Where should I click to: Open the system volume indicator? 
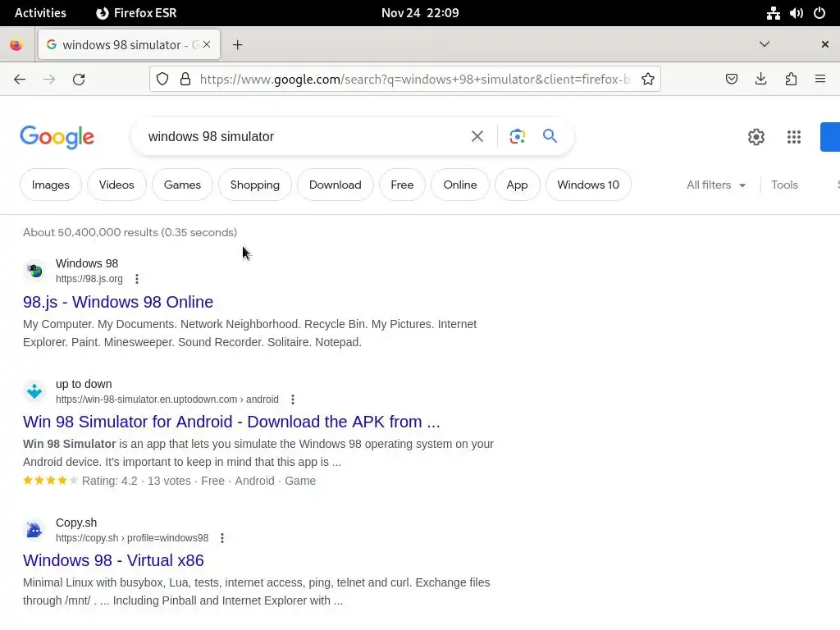[796, 13]
